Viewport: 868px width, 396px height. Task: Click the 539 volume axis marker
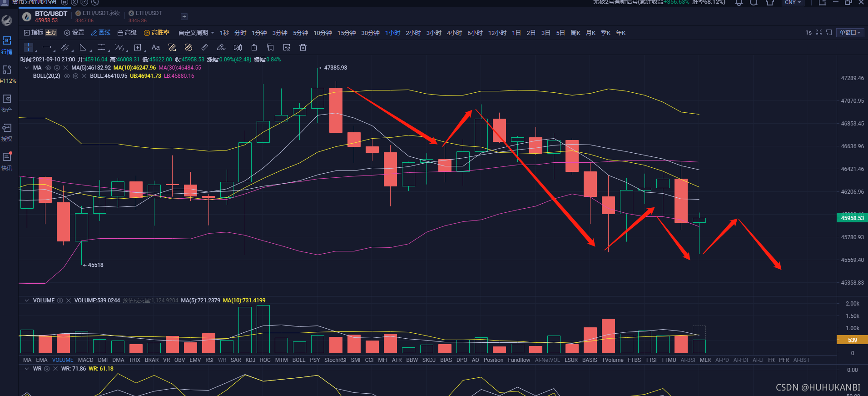(x=852, y=340)
